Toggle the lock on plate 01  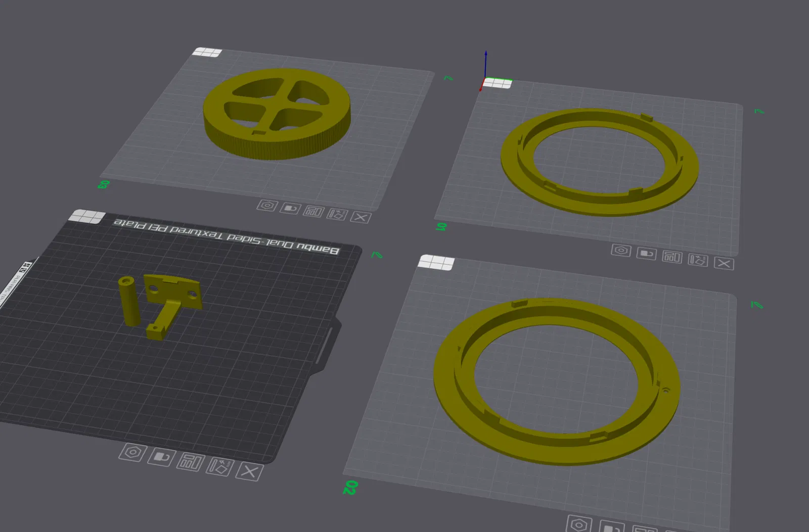pos(646,253)
